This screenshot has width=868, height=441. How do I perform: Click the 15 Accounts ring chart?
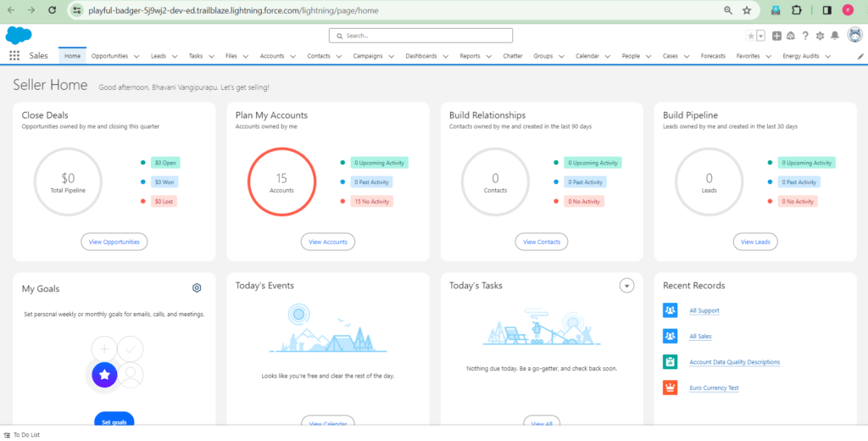281,181
